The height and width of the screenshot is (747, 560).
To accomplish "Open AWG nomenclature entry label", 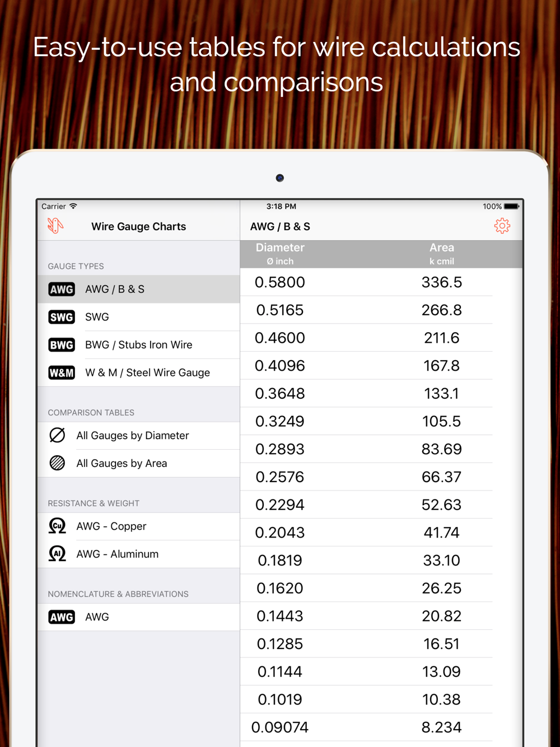I will tap(97, 617).
